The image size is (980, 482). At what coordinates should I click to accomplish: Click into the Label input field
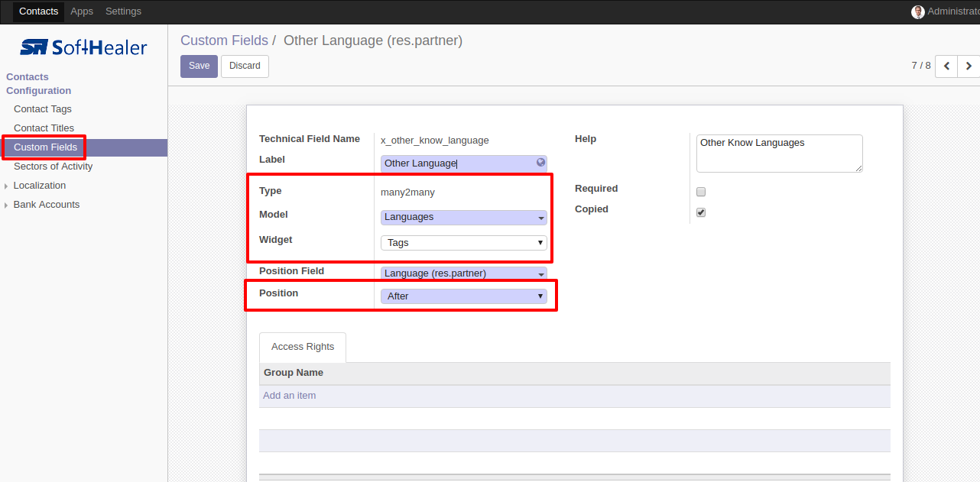point(464,163)
